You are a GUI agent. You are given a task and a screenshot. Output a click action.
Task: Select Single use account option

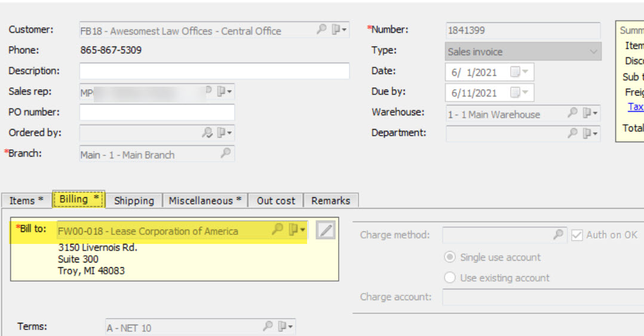coord(450,257)
